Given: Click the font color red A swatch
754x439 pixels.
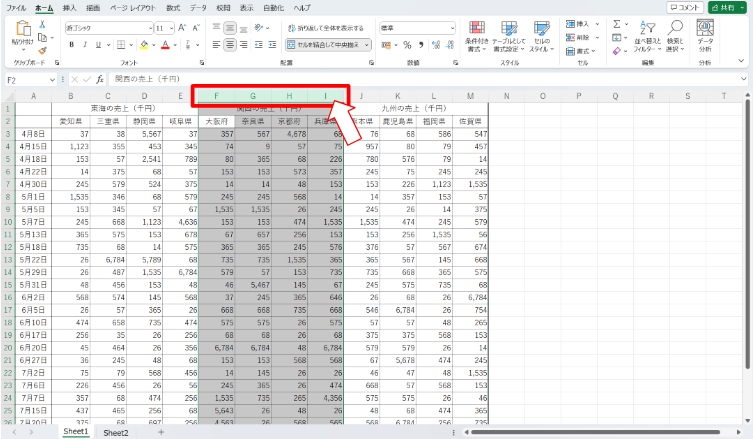Looking at the screenshot, I should point(166,45).
